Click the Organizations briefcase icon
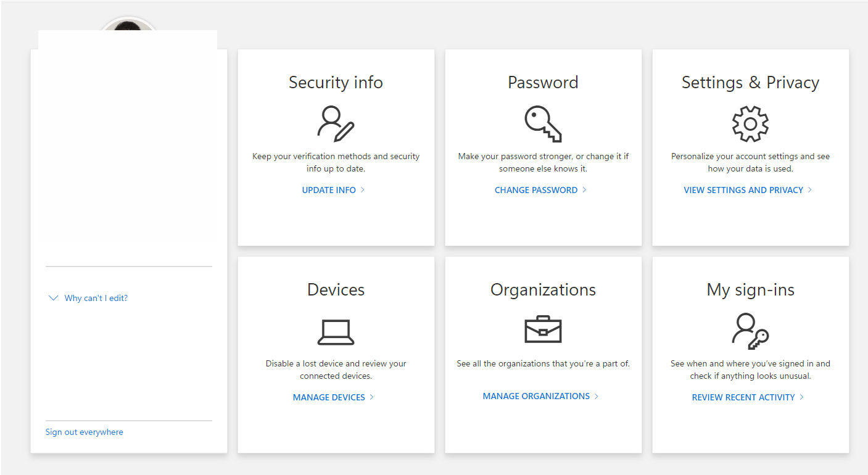Viewport: 868px width, 475px height. (x=543, y=330)
